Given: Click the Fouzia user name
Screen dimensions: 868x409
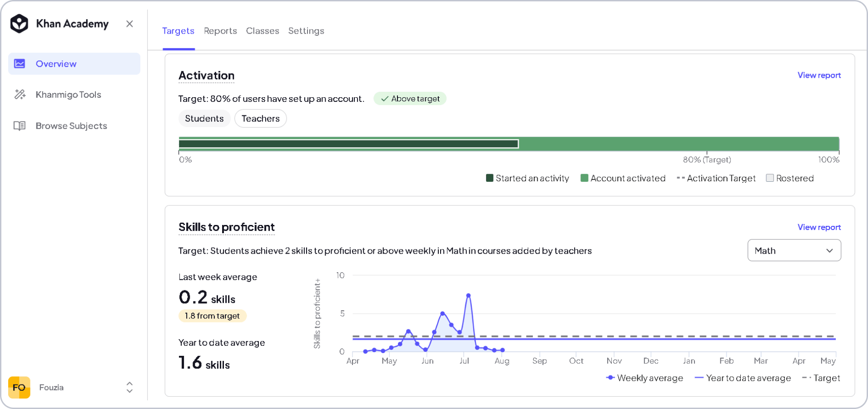Looking at the screenshot, I should [51, 388].
